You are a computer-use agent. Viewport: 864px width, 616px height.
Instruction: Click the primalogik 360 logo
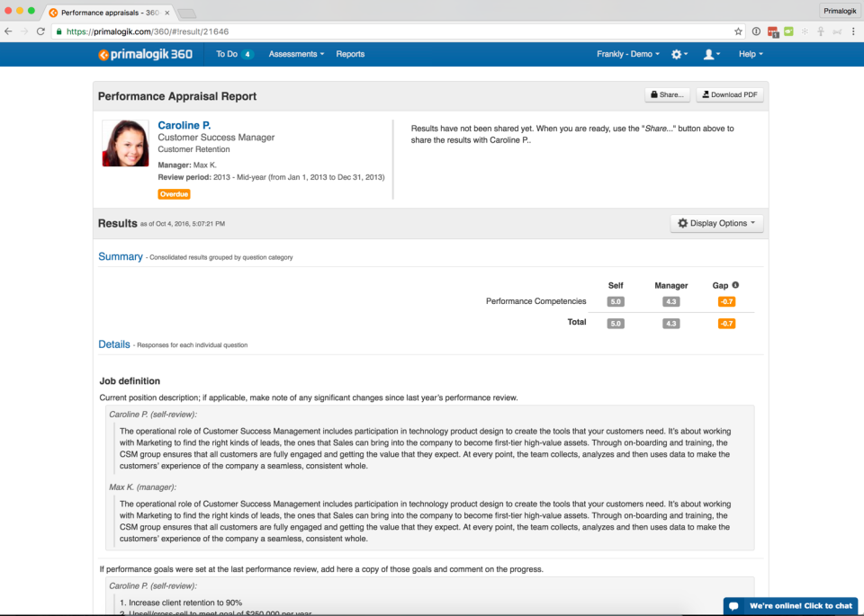146,54
